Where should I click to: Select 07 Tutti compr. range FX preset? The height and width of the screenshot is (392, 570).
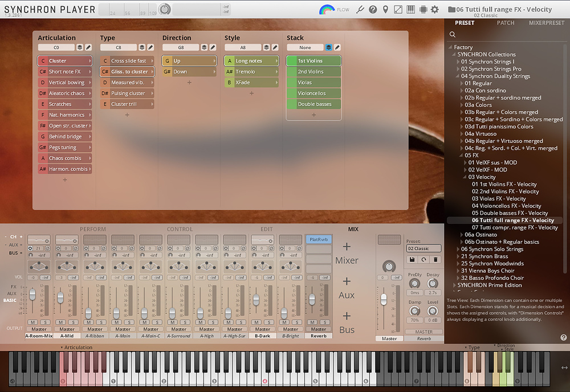click(515, 227)
